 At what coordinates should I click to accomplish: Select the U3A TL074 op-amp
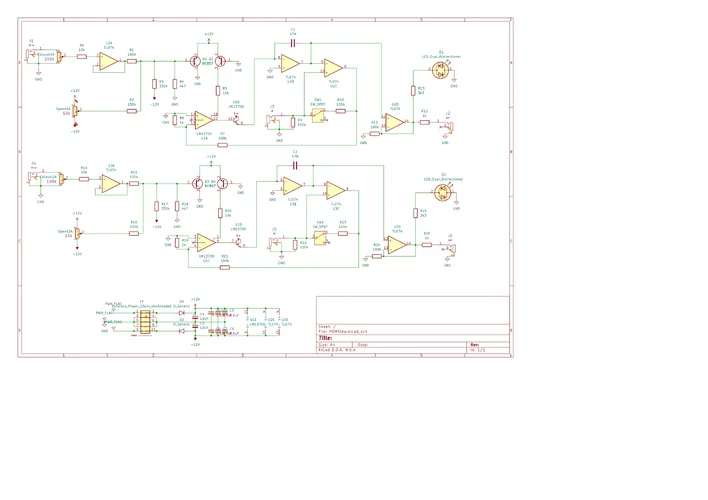[112, 184]
